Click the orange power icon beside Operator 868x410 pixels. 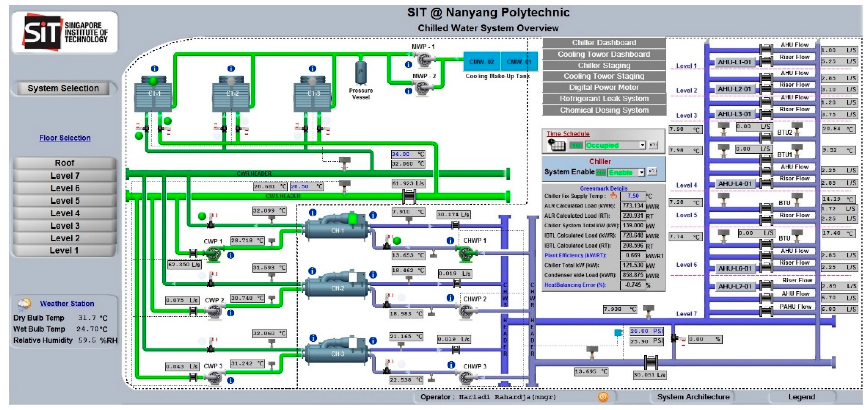tap(603, 397)
